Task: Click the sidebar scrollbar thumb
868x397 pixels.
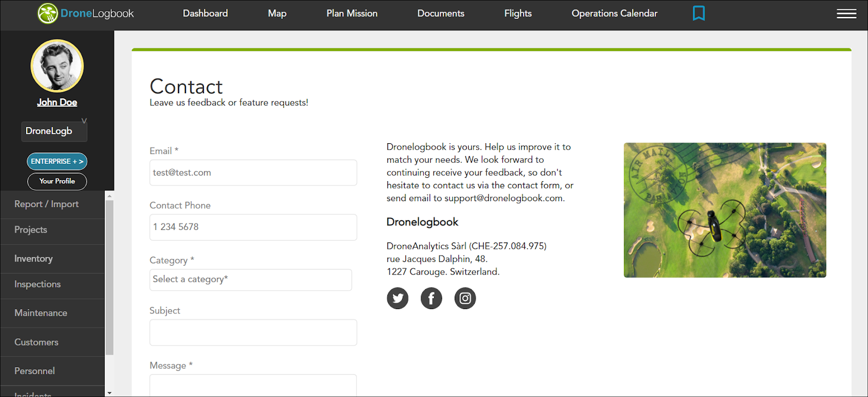Action: tap(110, 277)
